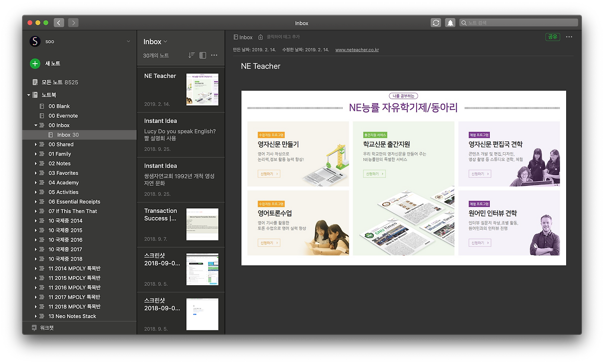Viewport: 604px width, 364px height.
Task: Go forward with the right arrow button
Action: pos(73,23)
